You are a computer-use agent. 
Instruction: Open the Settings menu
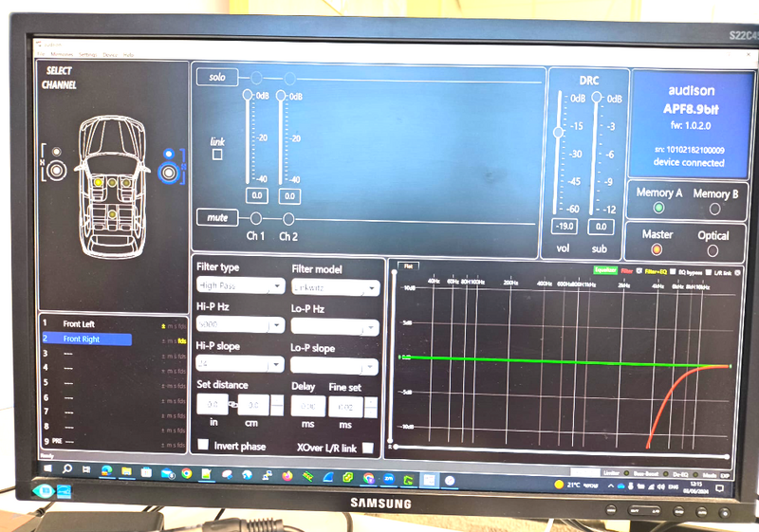click(x=87, y=55)
